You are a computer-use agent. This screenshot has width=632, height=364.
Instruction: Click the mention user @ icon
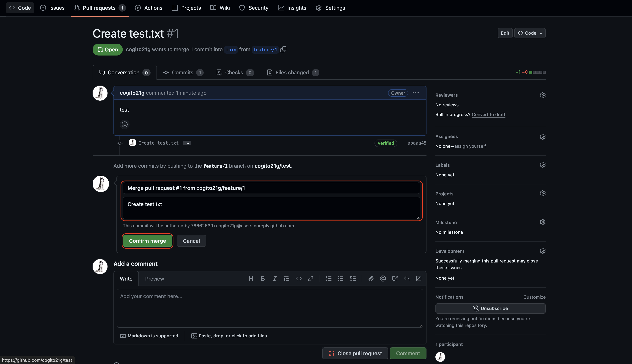(383, 278)
